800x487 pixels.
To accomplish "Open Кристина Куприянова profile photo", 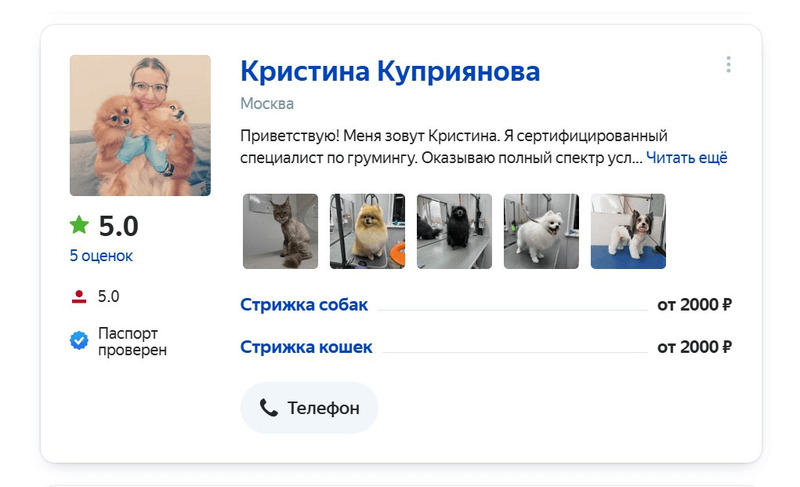I will click(140, 125).
